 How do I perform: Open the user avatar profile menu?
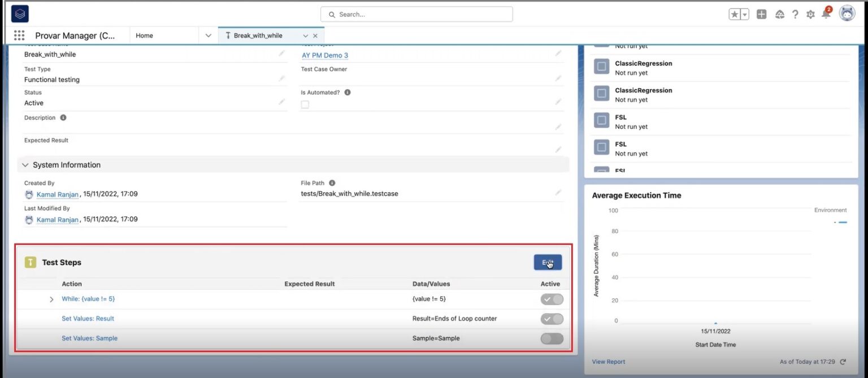(847, 14)
